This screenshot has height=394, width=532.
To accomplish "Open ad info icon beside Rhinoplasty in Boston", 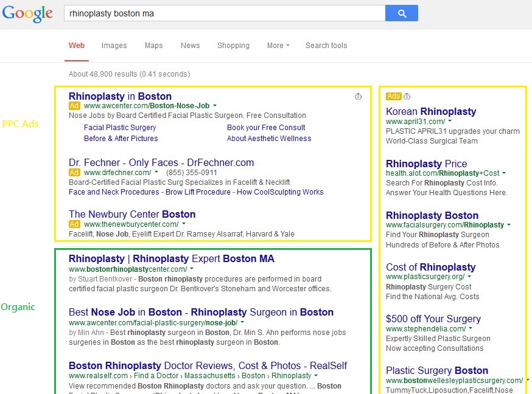I will click(358, 97).
